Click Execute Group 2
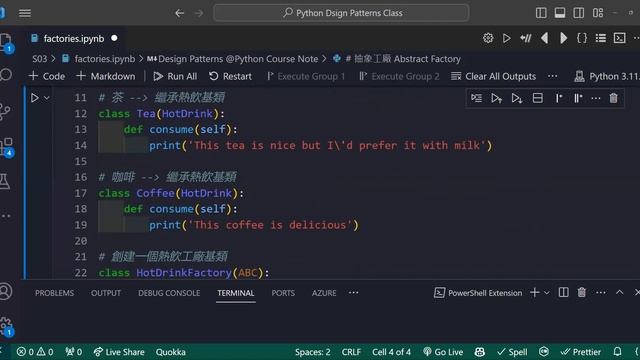640x360 pixels. point(400,76)
